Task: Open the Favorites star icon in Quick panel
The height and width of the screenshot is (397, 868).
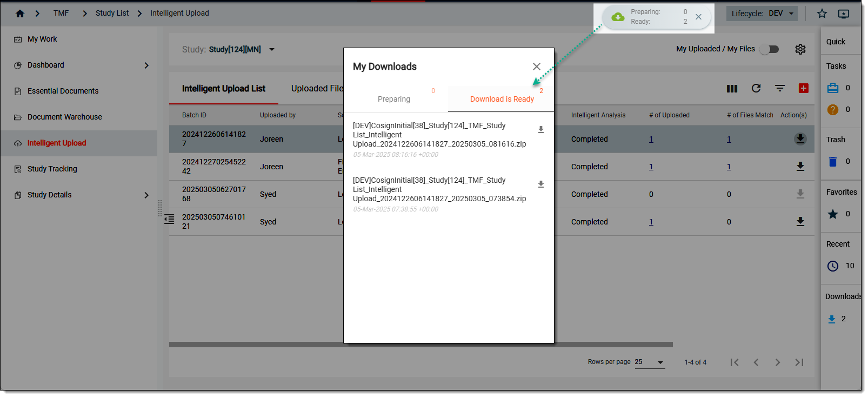Action: point(833,214)
